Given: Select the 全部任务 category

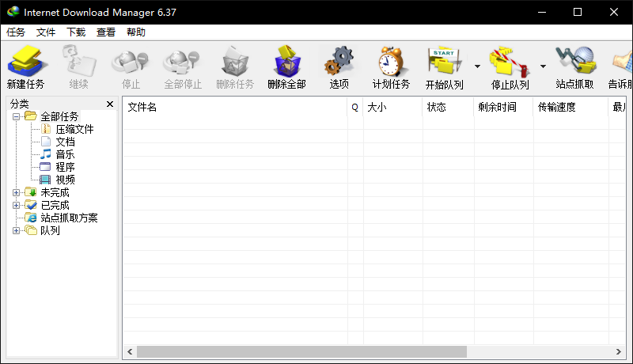Looking at the screenshot, I should coord(59,116).
